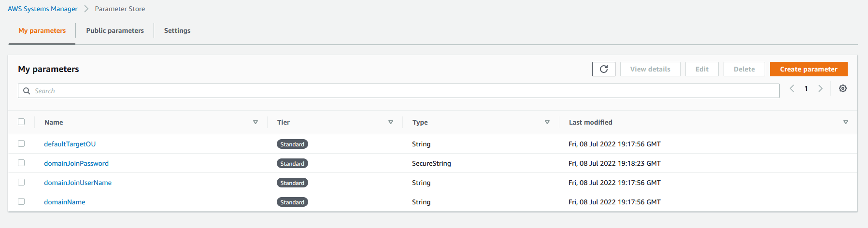The height and width of the screenshot is (228, 868).
Task: Open the domainJoinUserName parameter link
Action: tap(78, 183)
